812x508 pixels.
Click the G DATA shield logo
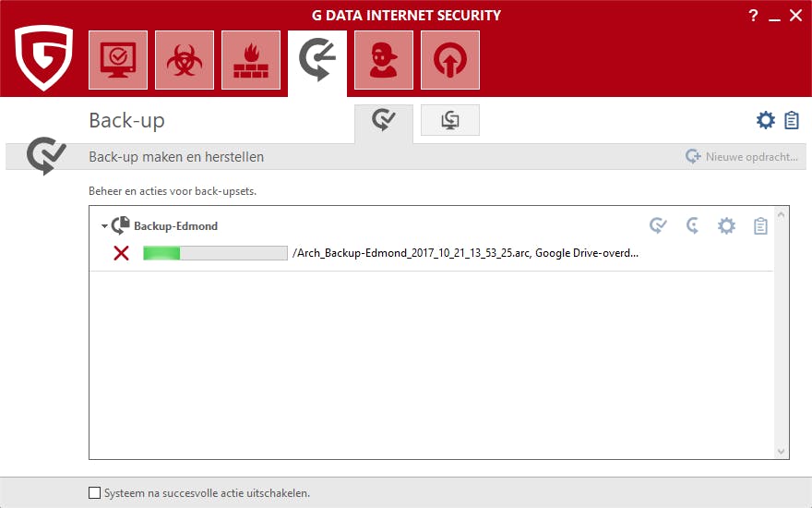(x=43, y=57)
